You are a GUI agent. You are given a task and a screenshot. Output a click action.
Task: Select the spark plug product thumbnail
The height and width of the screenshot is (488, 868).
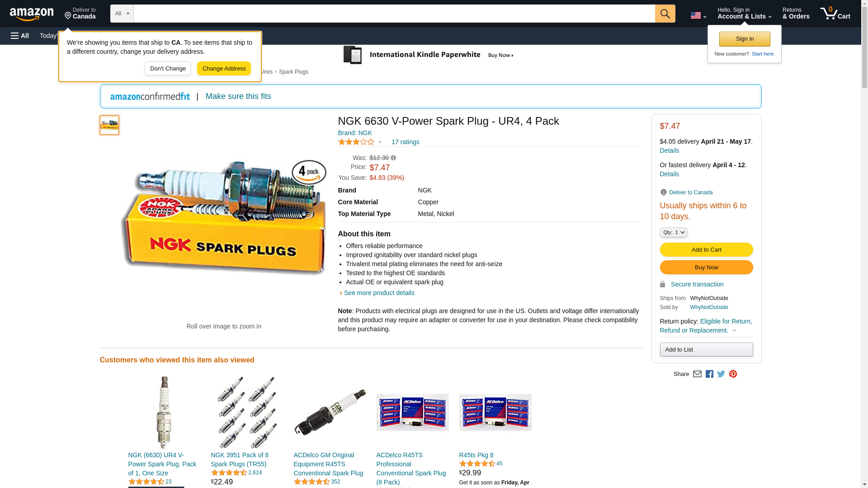(x=109, y=125)
